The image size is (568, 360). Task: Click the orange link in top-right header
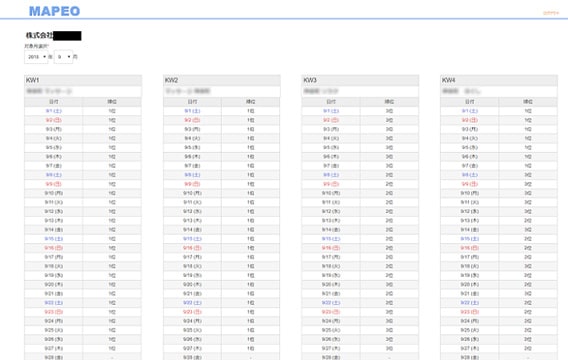pos(551,13)
